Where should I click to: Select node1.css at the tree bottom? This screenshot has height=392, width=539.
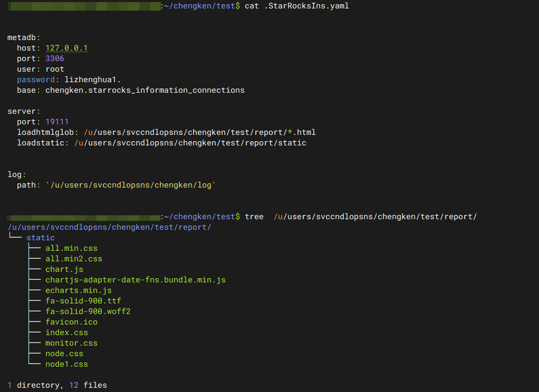click(x=66, y=364)
